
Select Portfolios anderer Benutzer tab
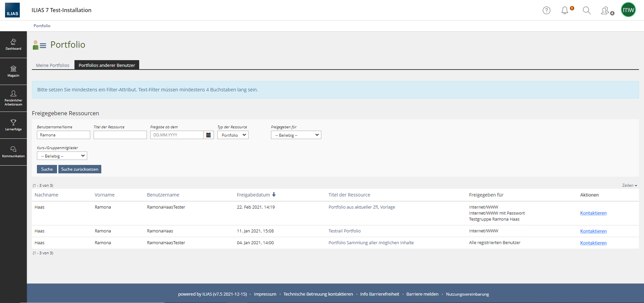click(x=107, y=65)
